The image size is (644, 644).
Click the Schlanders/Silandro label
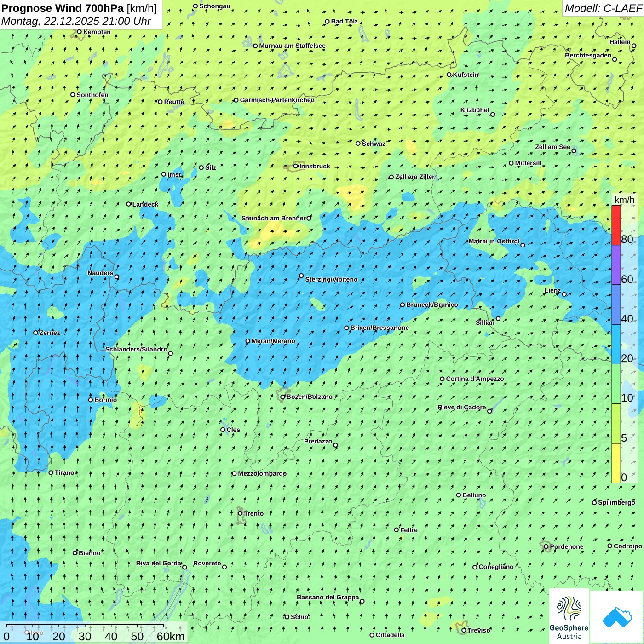tap(136, 349)
